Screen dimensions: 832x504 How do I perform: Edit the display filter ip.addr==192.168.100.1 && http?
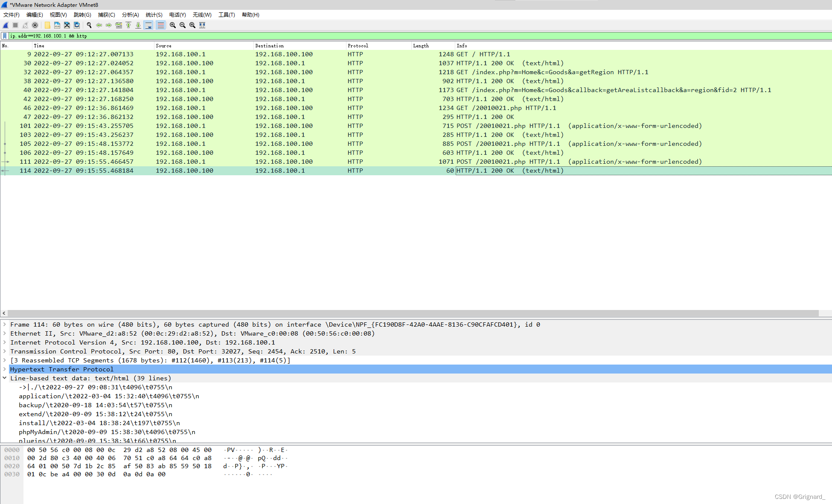point(420,36)
